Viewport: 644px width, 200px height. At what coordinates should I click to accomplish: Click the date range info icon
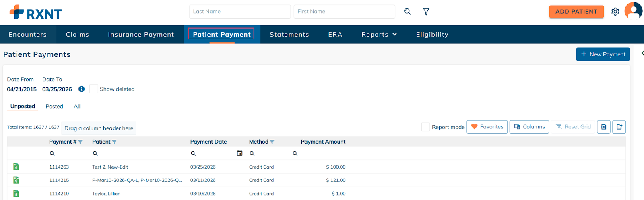tap(81, 89)
